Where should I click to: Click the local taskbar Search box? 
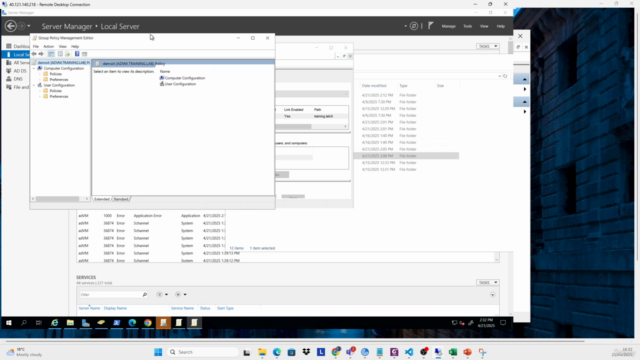[x=203, y=352]
